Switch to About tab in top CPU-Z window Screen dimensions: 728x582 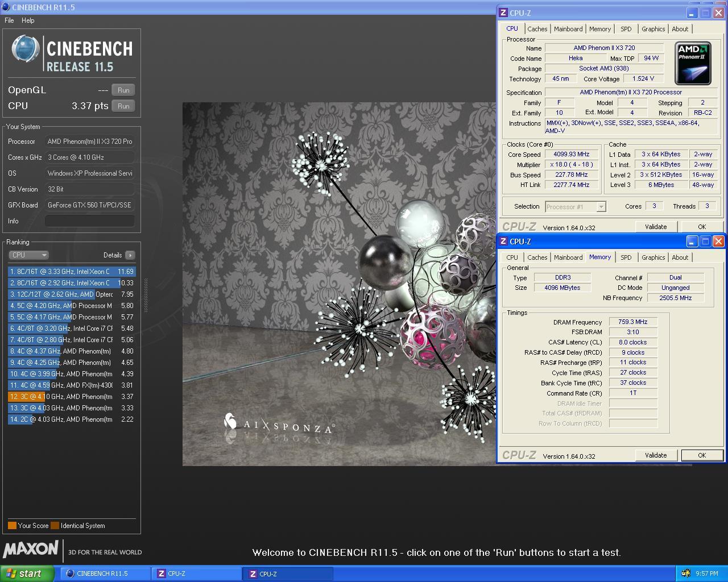click(x=680, y=29)
